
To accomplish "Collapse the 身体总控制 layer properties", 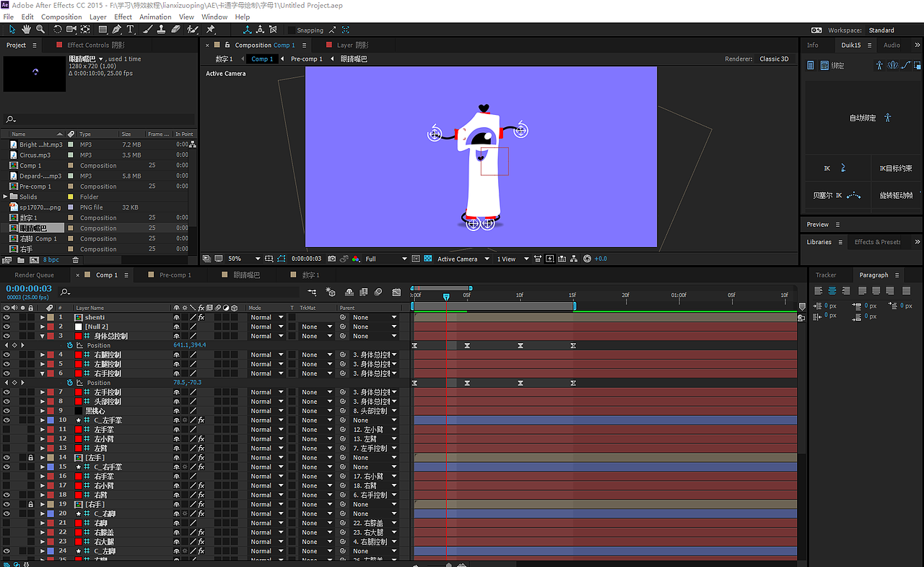I will click(42, 336).
